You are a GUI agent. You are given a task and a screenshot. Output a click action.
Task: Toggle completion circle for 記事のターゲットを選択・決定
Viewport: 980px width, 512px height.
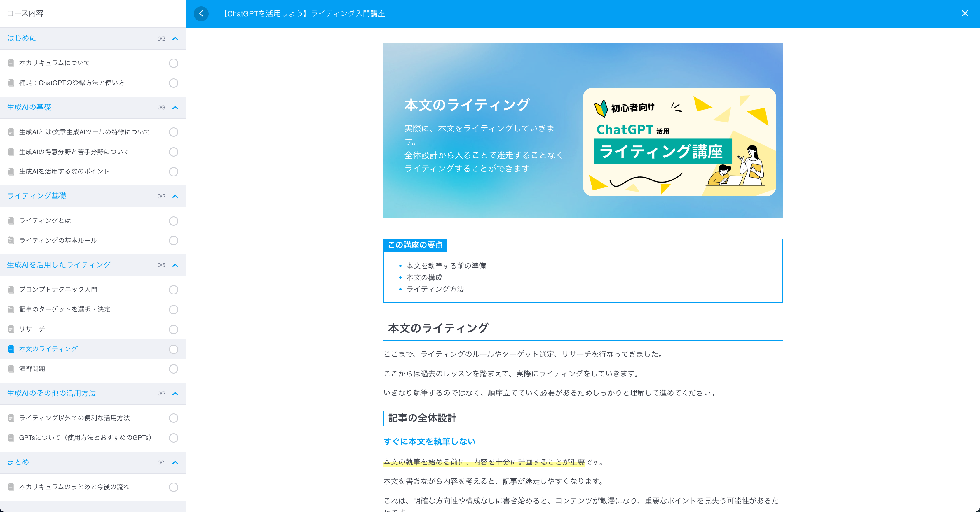pos(173,309)
